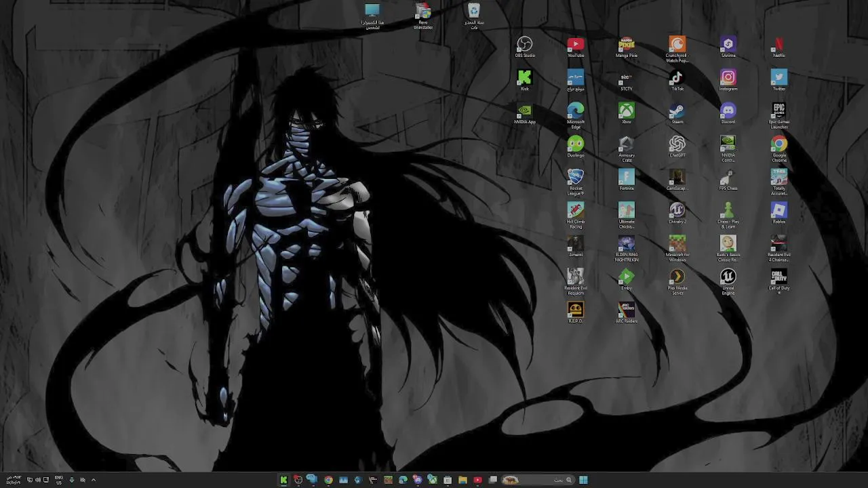Select the Rocket League desktop icon
Image resolution: width=868 pixels, height=488 pixels.
[576, 182]
